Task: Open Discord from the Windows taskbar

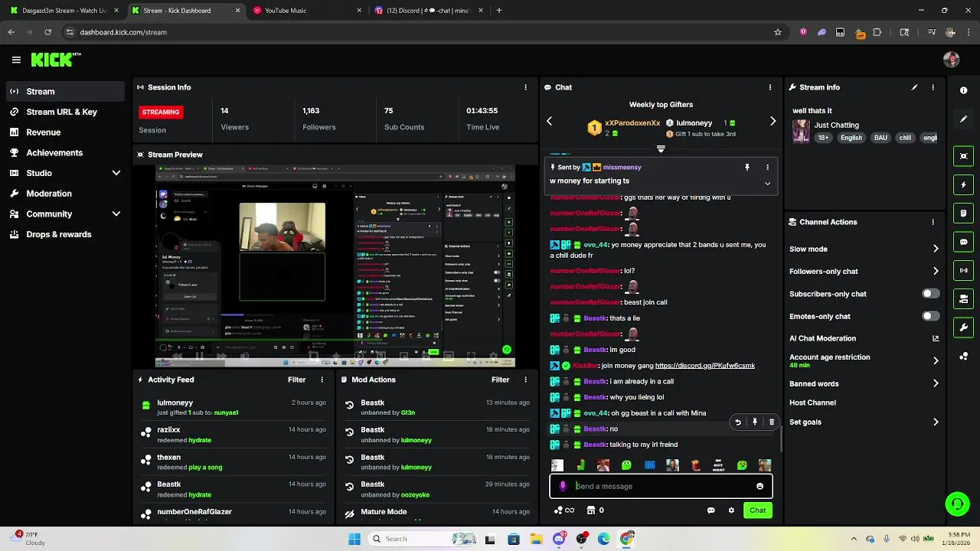Action: coord(559,539)
